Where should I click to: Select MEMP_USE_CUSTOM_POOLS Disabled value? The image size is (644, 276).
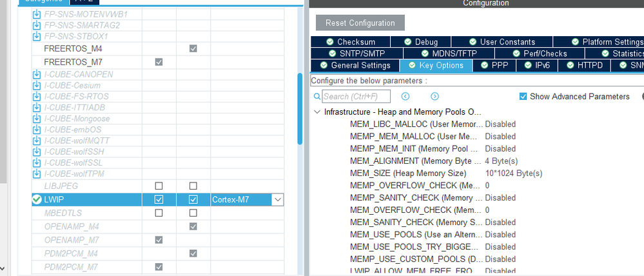click(500, 259)
